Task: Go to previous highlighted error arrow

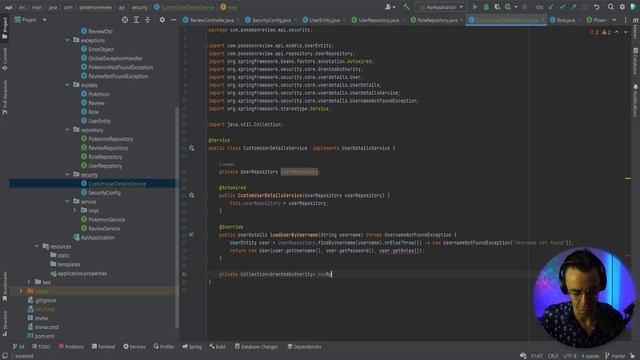Action: coord(617,32)
